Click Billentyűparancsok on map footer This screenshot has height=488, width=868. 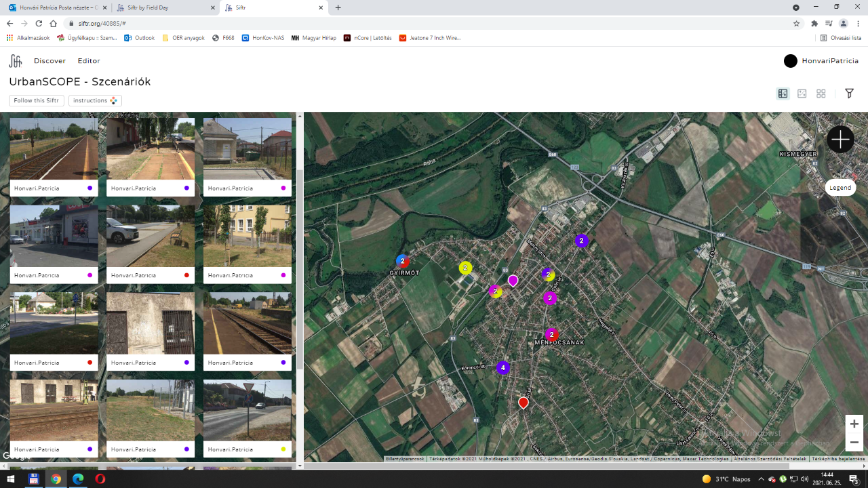[405, 459]
